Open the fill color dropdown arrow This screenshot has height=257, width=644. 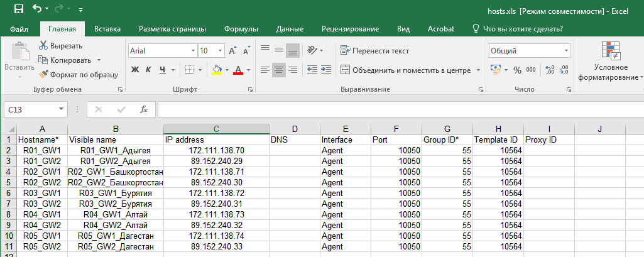(x=227, y=70)
